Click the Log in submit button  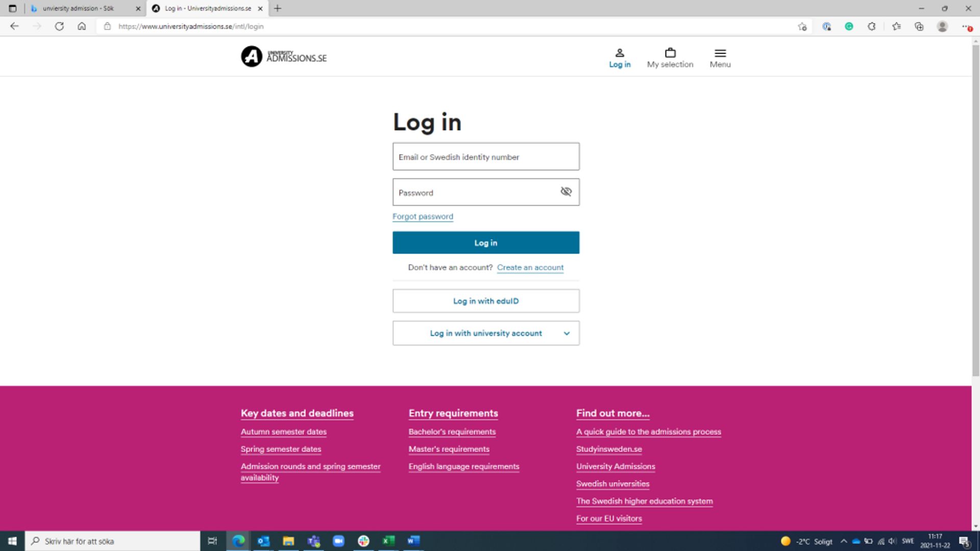pos(486,242)
